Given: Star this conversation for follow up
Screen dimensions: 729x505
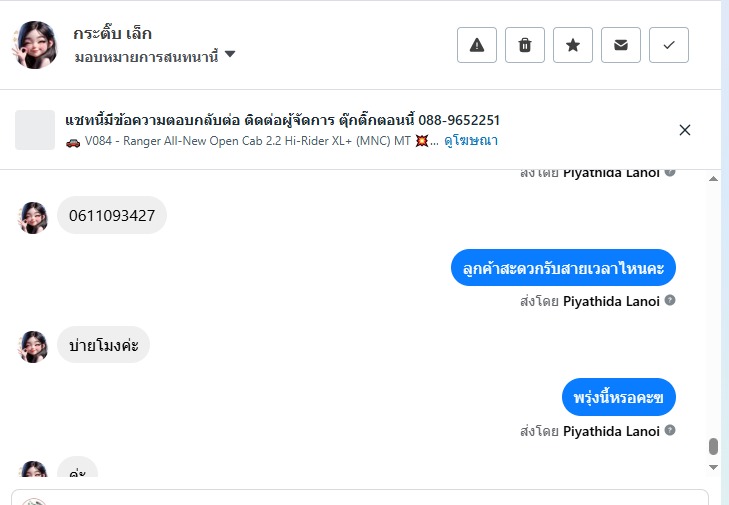Looking at the screenshot, I should click(x=573, y=45).
